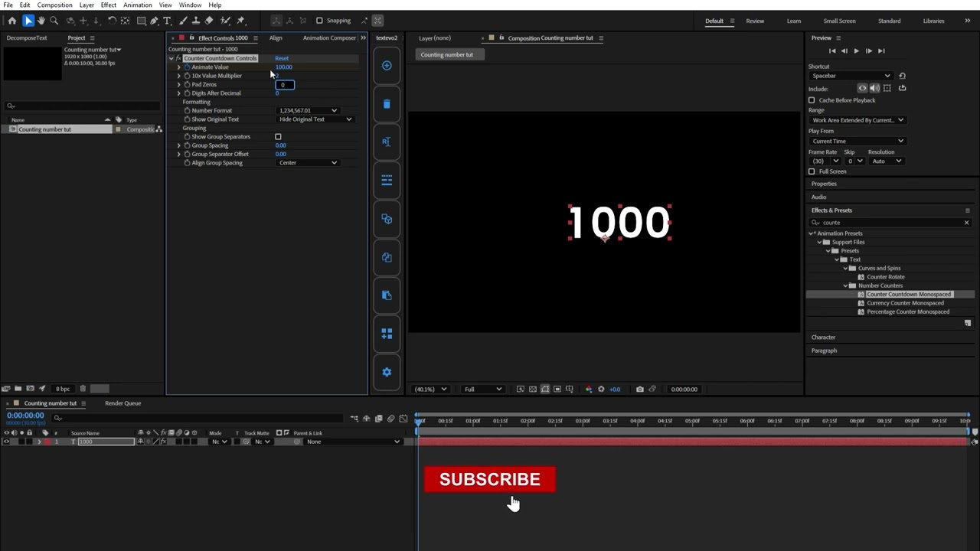Toggle include audio speaker icon in Preview
Screen dimensions: 980x551
pyautogui.click(x=875, y=88)
